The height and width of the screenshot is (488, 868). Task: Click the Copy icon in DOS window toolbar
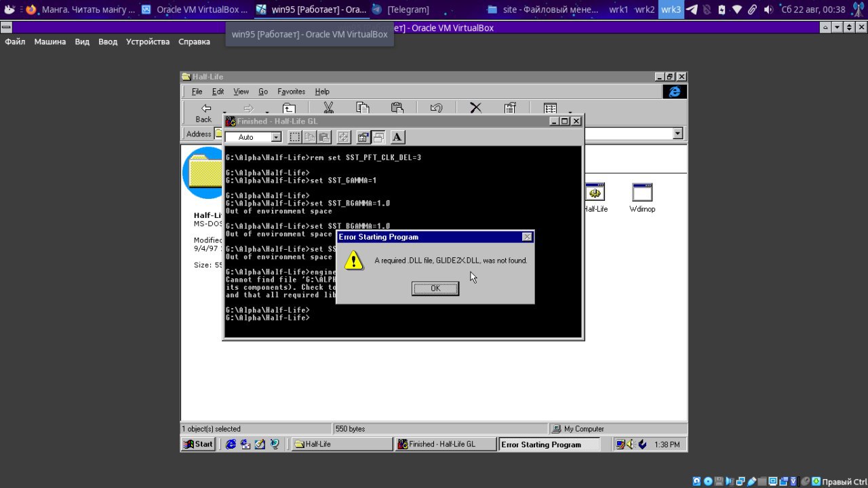tap(309, 137)
